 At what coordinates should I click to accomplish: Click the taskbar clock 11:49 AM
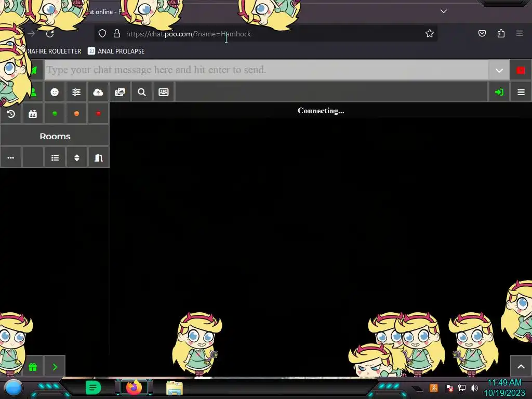[x=504, y=383]
